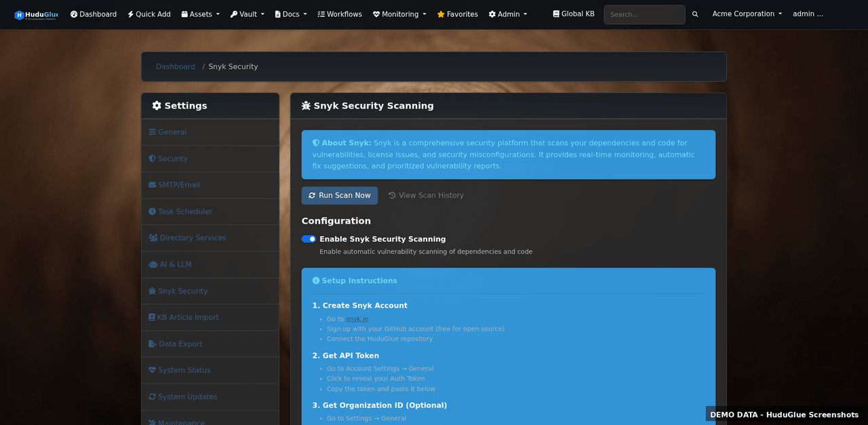This screenshot has width=868, height=425.
Task: Open Favorites in the navigation bar
Action: click(457, 14)
